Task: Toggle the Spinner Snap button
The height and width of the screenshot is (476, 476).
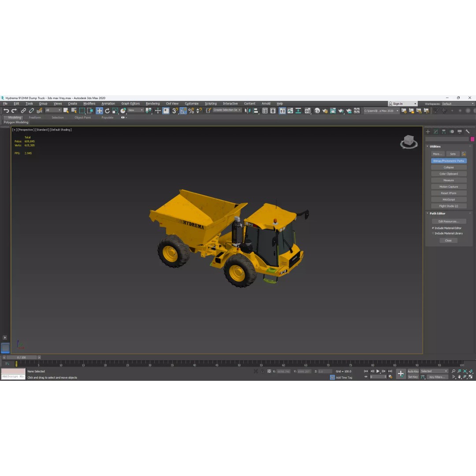Action: click(x=199, y=111)
